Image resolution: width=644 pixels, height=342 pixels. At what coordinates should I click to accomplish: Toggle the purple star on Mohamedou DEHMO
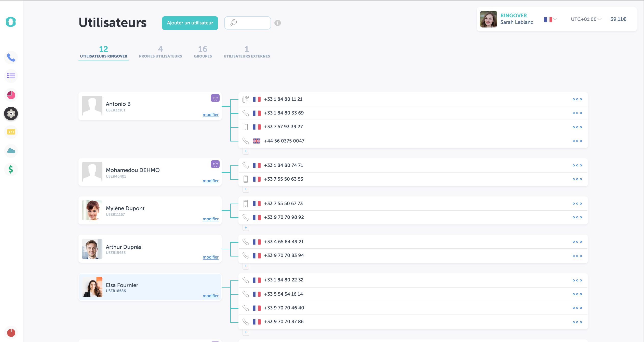[x=215, y=164]
